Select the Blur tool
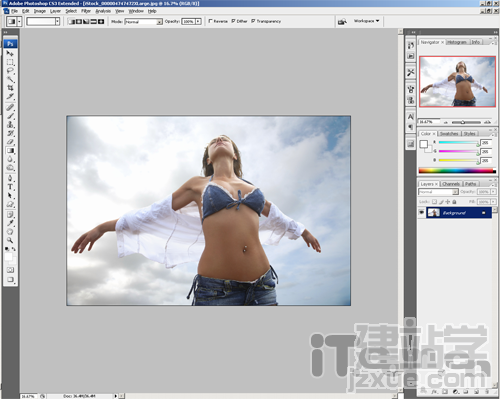The width and height of the screenshot is (500, 399). click(x=10, y=159)
